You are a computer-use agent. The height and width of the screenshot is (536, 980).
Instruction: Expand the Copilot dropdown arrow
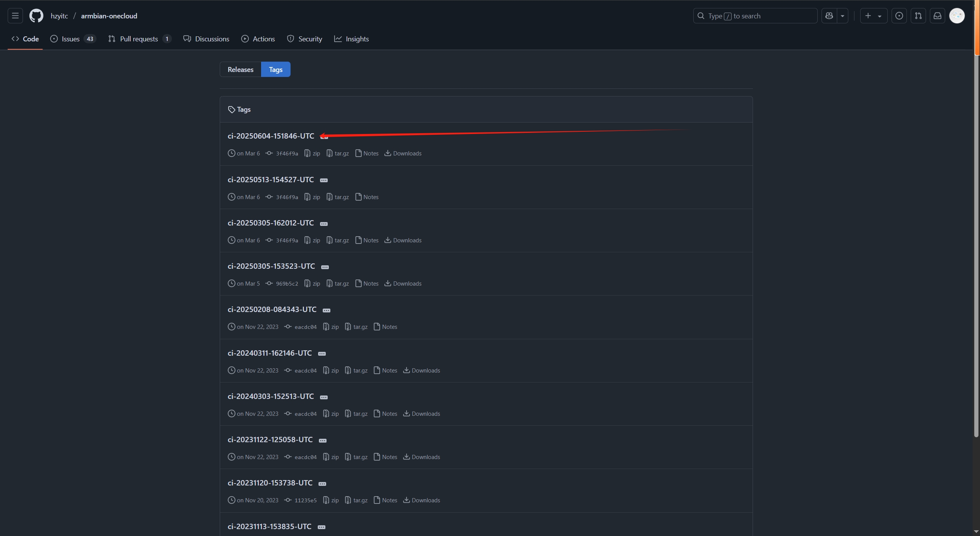coord(843,16)
